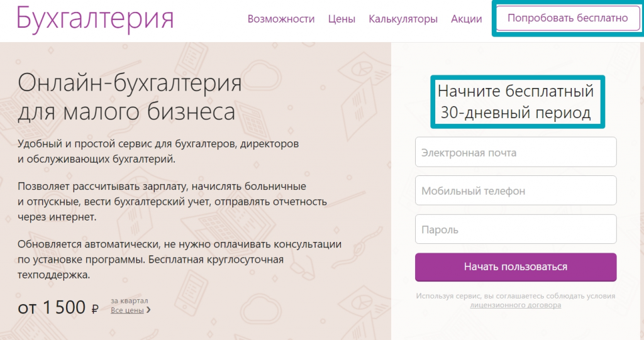
Task: Focus the Мобильный телефон field
Action: [516, 190]
